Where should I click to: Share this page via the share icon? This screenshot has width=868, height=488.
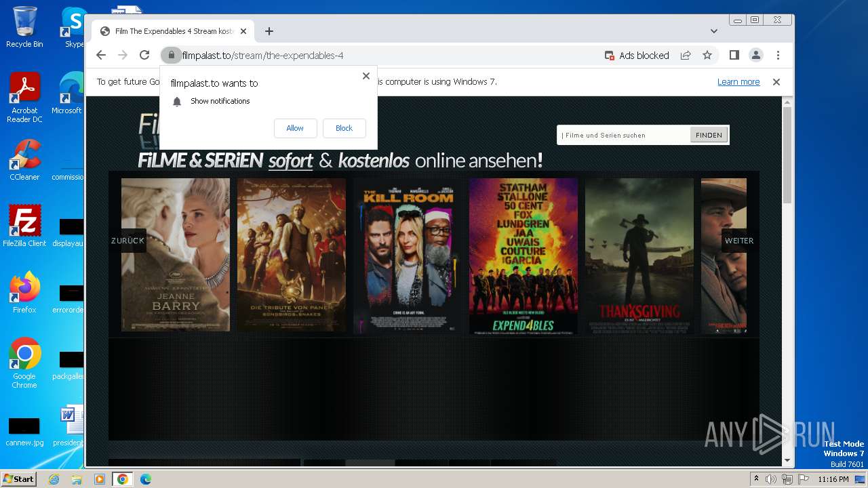click(x=686, y=56)
